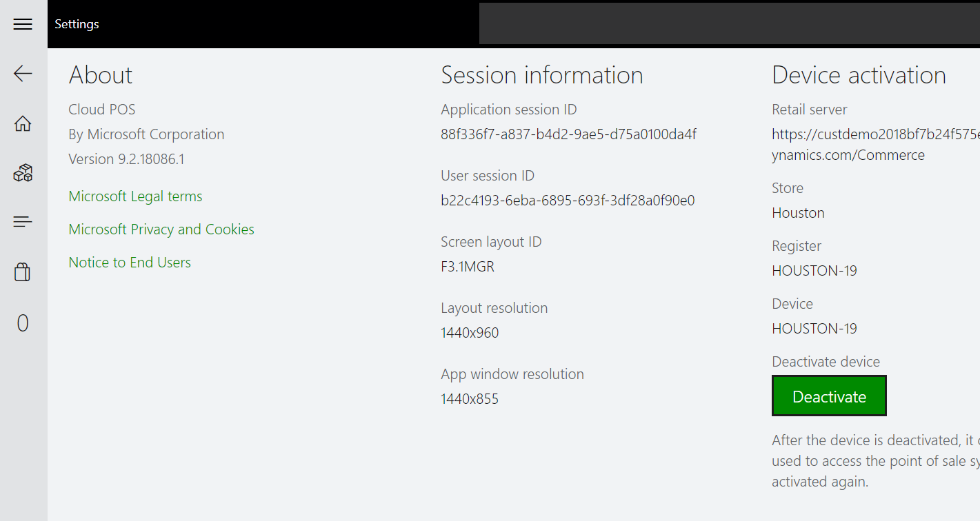
Task: Click the back arrow in the sidebar
Action: (x=23, y=73)
